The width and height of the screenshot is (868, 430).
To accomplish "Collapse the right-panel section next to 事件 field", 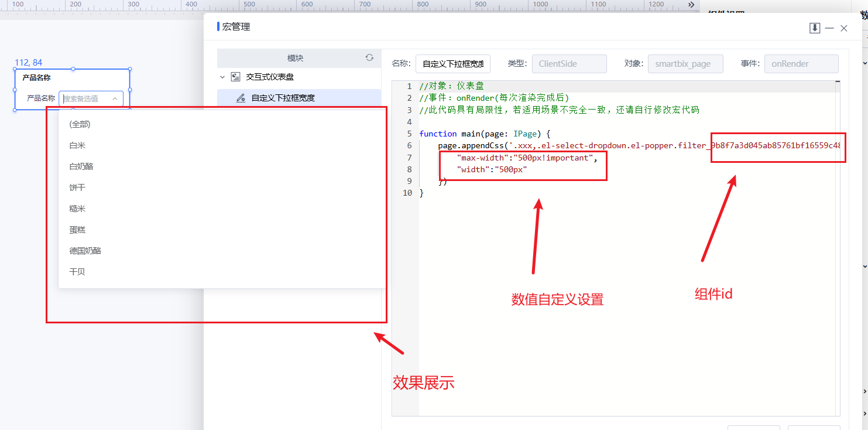I will click(x=865, y=62).
